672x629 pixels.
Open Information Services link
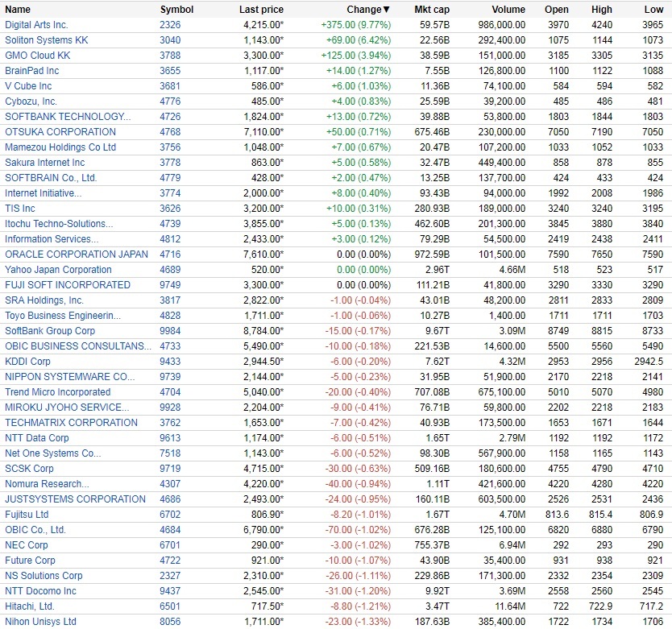click(x=52, y=239)
